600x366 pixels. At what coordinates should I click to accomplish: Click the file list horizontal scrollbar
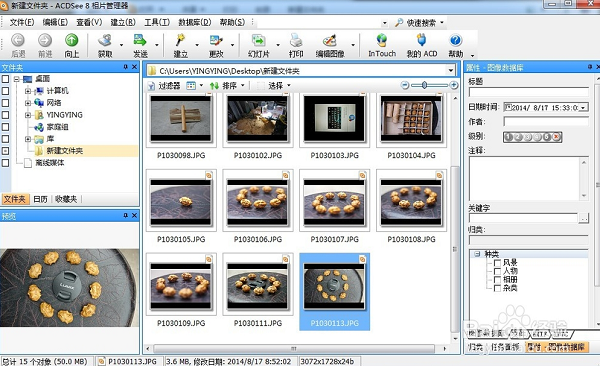[x=294, y=349]
